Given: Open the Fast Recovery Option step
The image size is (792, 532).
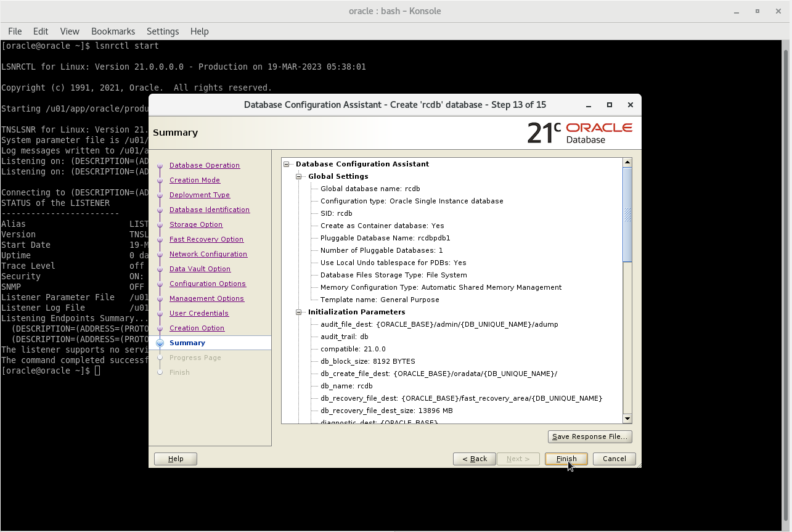Looking at the screenshot, I should [x=206, y=239].
